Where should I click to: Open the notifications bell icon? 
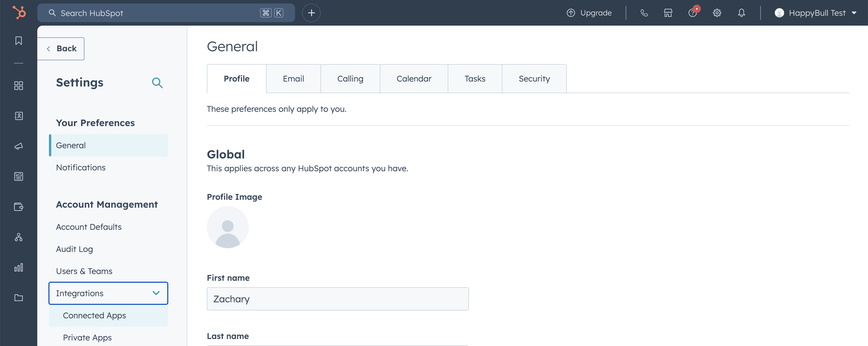pos(741,13)
